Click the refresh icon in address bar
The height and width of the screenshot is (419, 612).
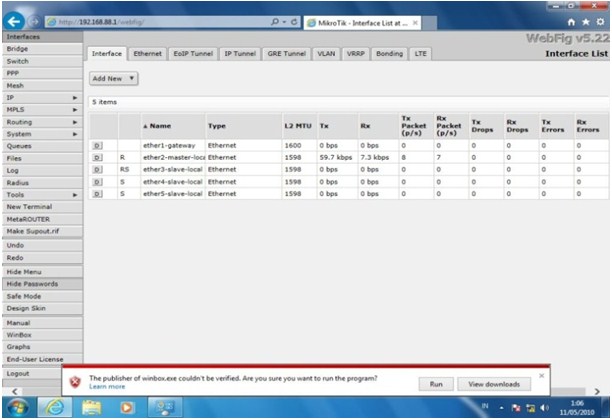pyautogui.click(x=294, y=22)
